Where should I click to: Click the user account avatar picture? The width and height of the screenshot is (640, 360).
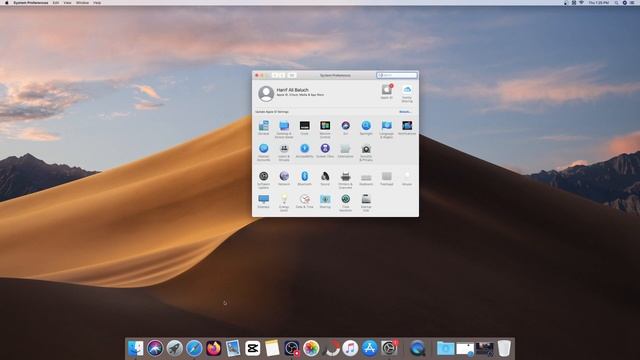(x=266, y=93)
